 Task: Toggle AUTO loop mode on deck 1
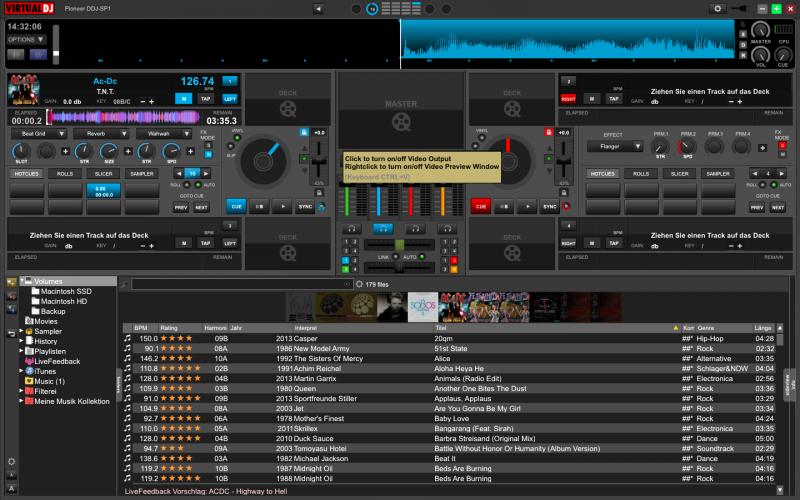pyautogui.click(x=198, y=185)
